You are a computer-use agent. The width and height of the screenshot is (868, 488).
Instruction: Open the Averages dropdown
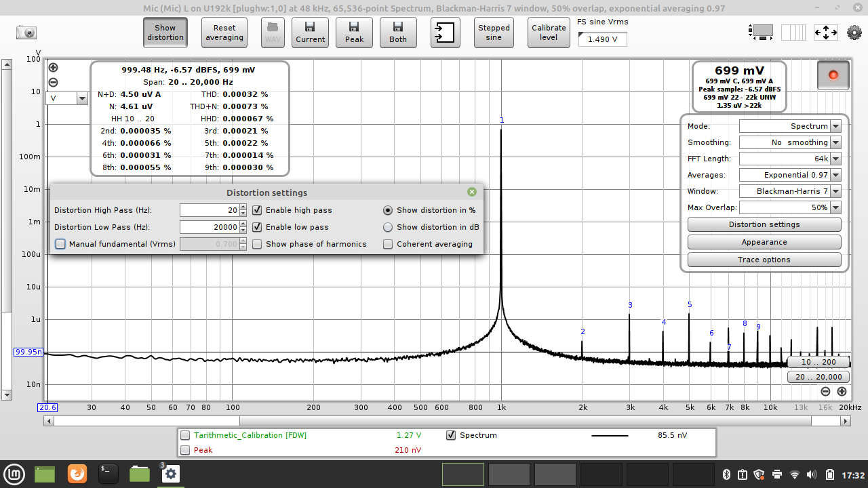pyautogui.click(x=835, y=175)
